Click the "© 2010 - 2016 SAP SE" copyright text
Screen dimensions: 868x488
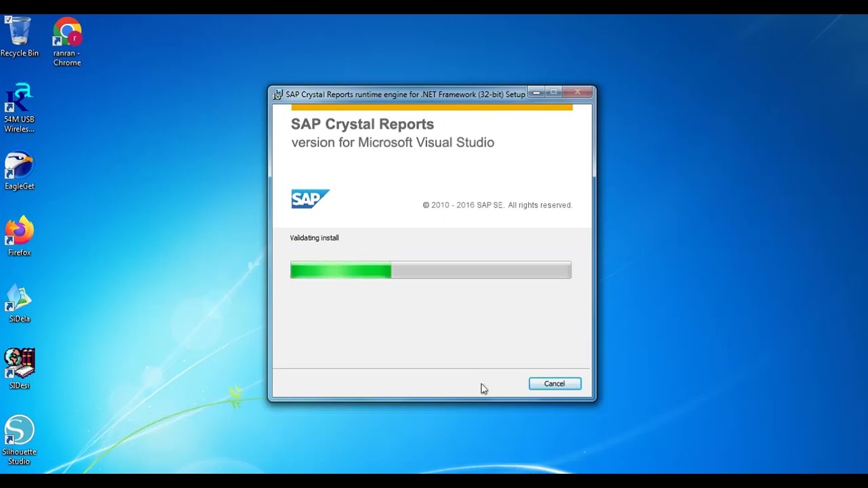(x=497, y=205)
